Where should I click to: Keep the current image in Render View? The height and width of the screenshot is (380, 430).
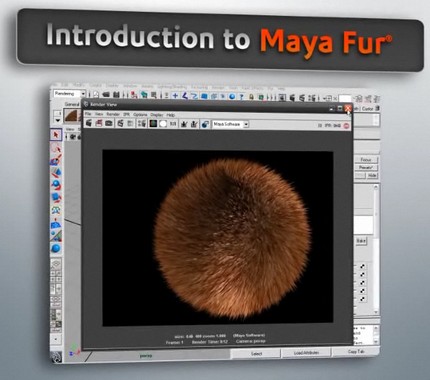[x=184, y=124]
